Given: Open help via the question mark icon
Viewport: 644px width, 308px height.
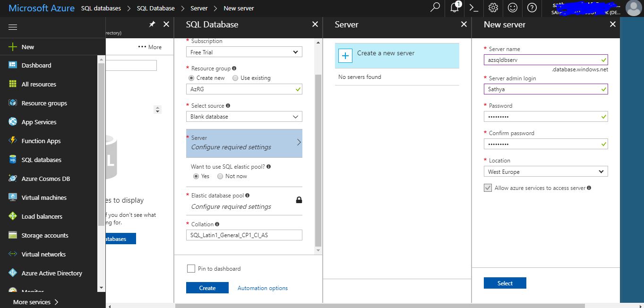Looking at the screenshot, I should click(x=532, y=8).
